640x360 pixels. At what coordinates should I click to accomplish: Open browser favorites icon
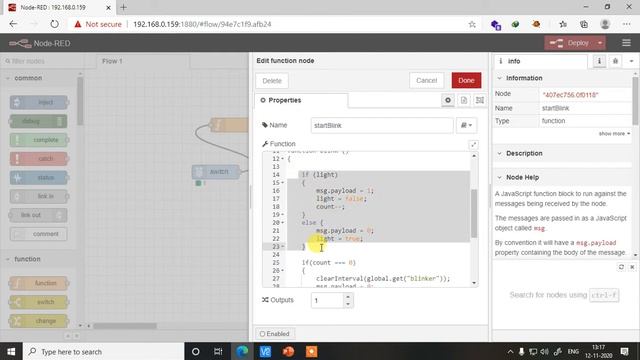pos(563,24)
